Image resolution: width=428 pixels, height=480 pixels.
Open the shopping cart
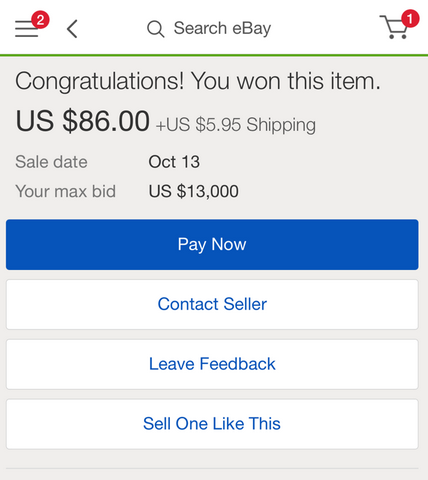coord(394,27)
